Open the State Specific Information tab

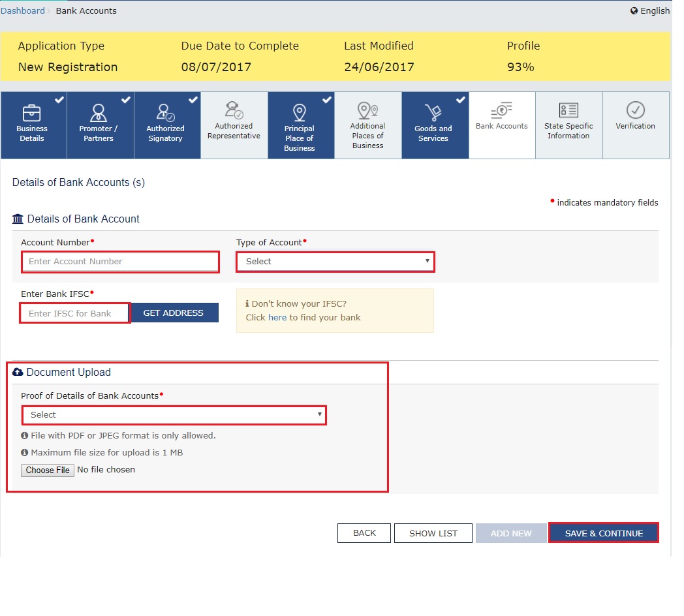click(568, 124)
